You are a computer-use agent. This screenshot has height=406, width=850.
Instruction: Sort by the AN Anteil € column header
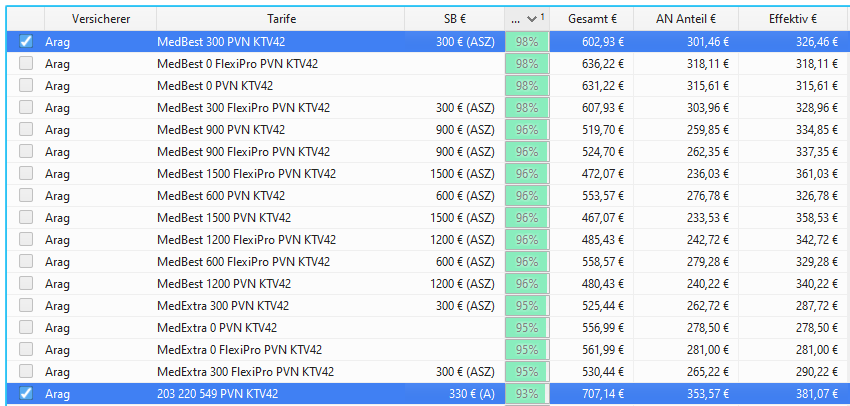click(x=686, y=19)
